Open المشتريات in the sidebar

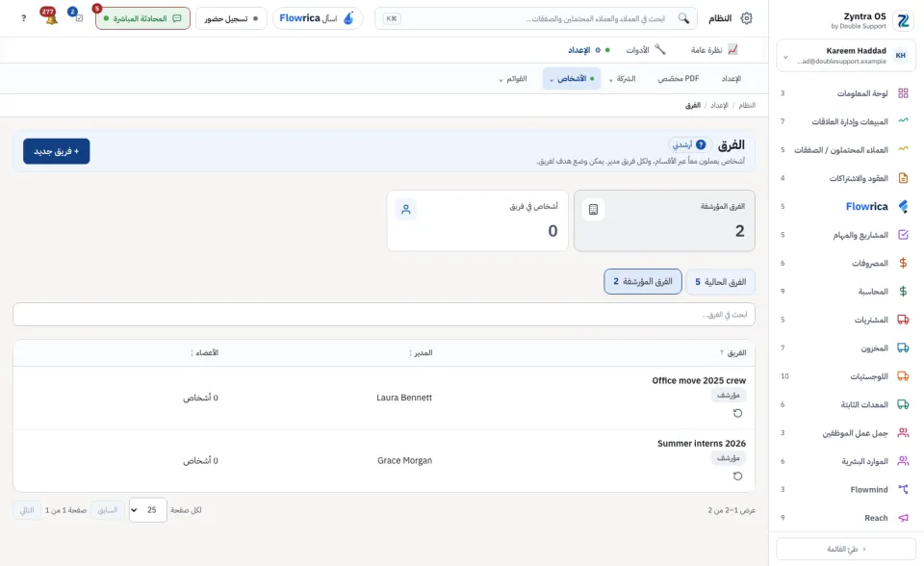(846, 320)
